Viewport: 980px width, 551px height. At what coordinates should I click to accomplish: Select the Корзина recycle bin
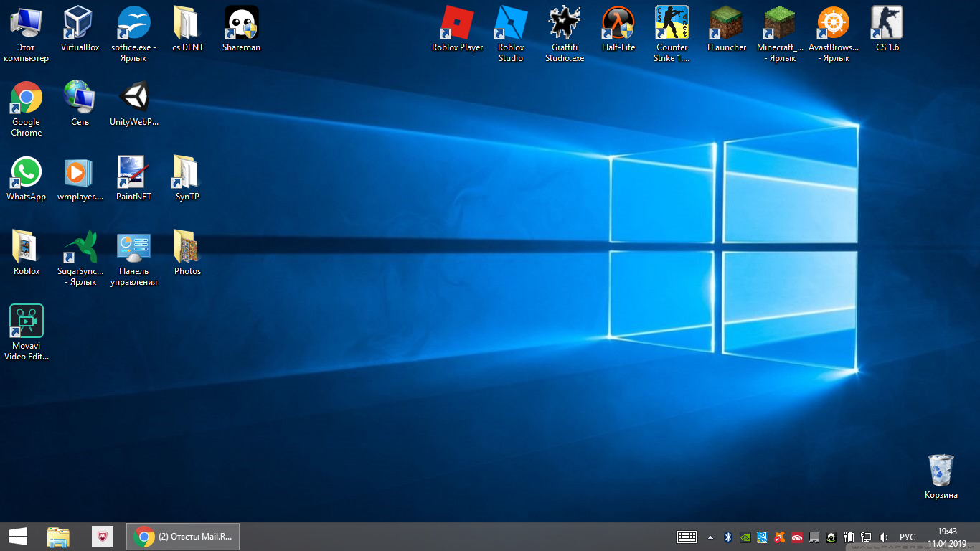(x=941, y=476)
